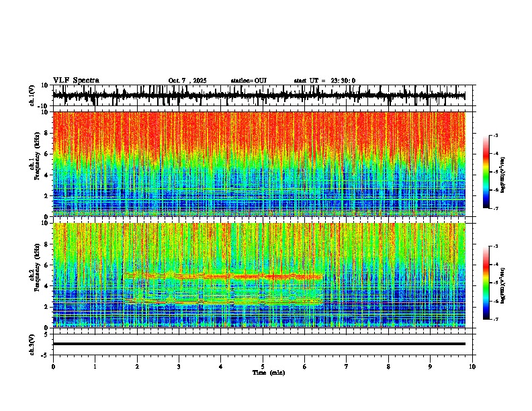Screen dimensions: 532x411
Task: Click the "-10" tick on ch.1 voltage axis
Action: point(44,106)
